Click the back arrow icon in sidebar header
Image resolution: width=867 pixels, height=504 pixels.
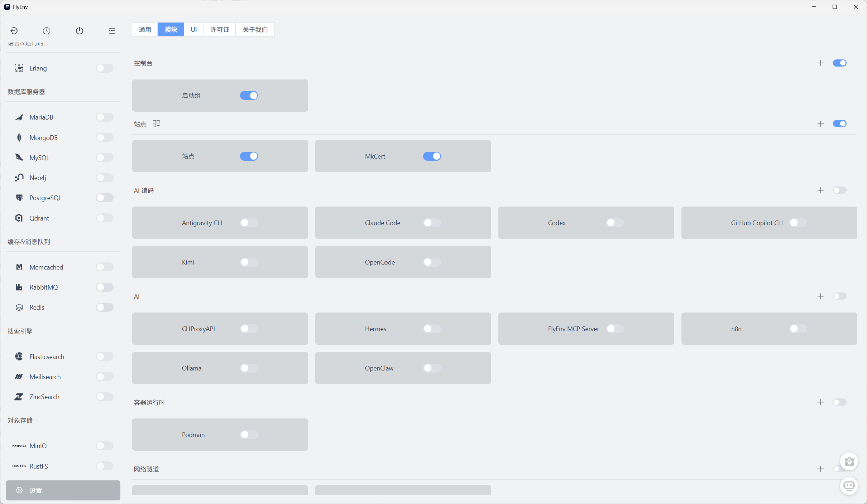tap(14, 31)
